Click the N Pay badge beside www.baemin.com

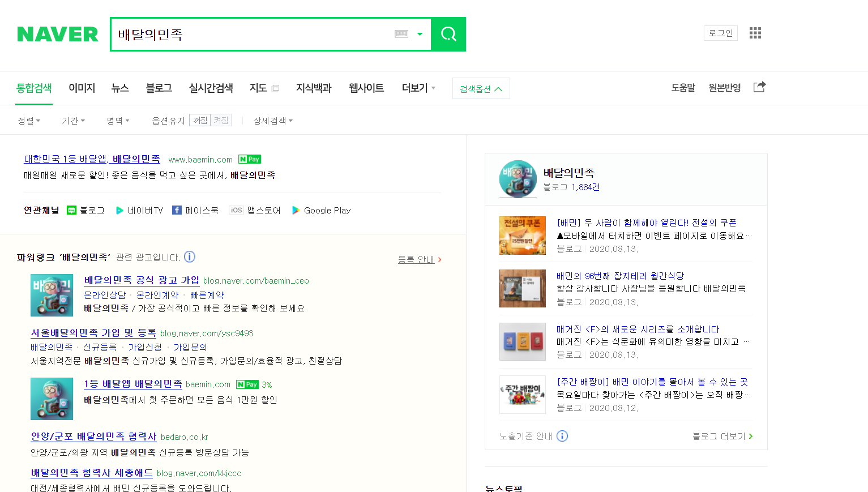click(x=250, y=159)
